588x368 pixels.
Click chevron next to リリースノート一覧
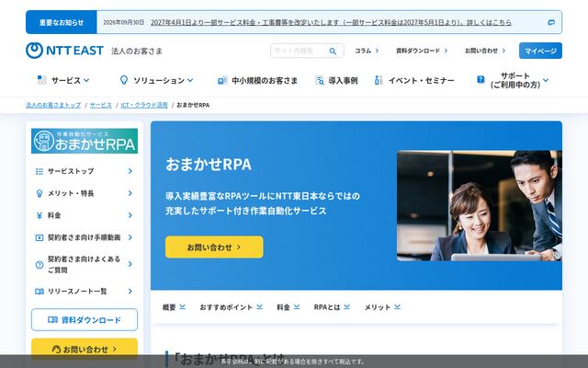pyautogui.click(x=130, y=292)
